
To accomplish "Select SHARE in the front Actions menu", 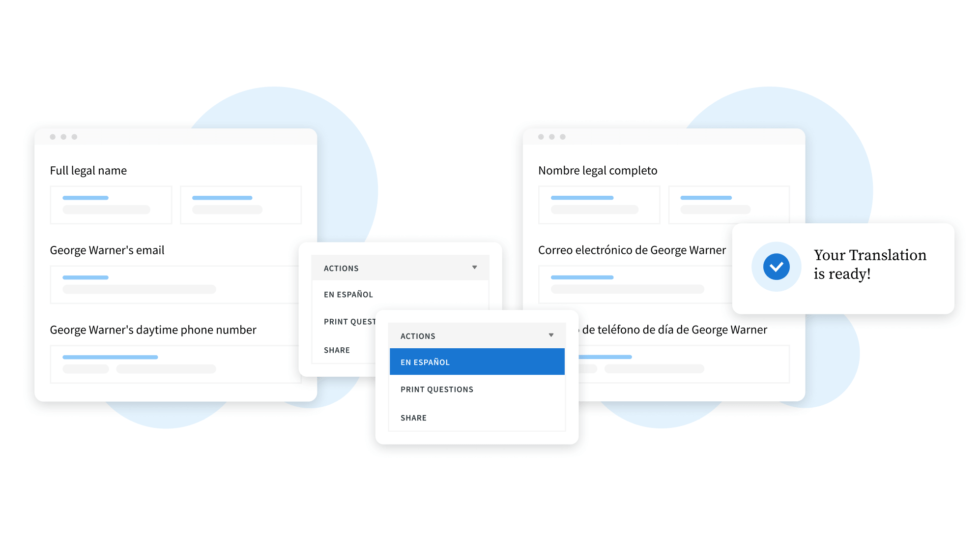I will 413,417.
